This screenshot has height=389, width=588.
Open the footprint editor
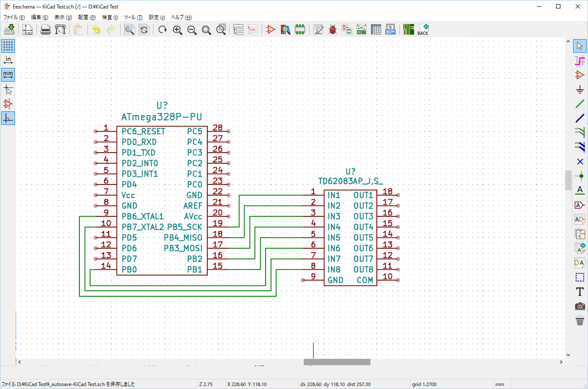pos(300,29)
